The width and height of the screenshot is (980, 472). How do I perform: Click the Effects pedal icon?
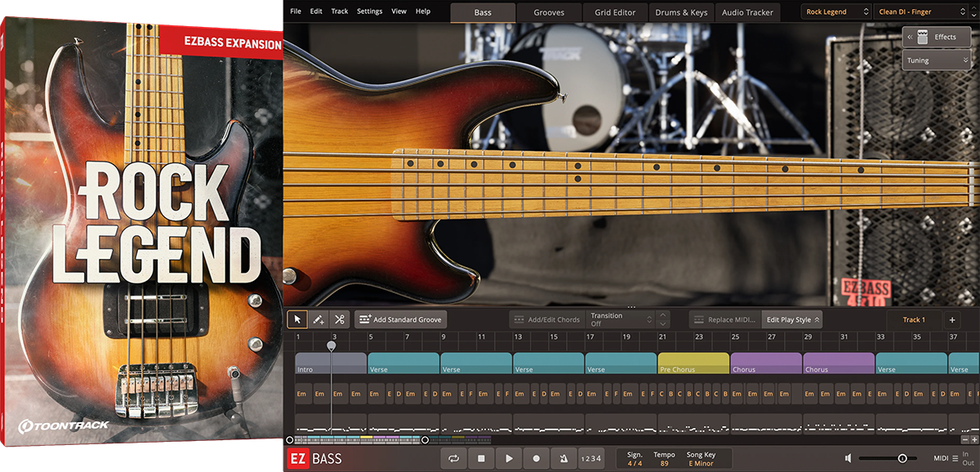click(x=922, y=37)
